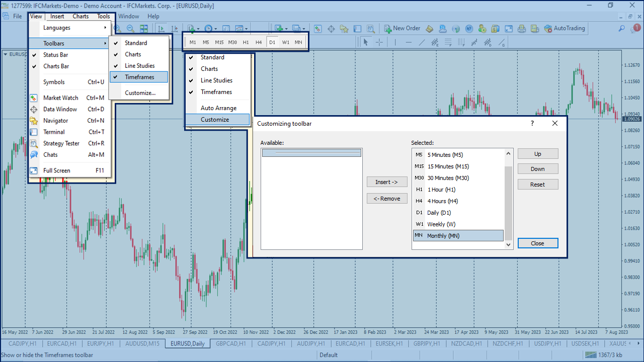Open a New Order
Viewport: 644px width, 362px height.
coord(401,28)
